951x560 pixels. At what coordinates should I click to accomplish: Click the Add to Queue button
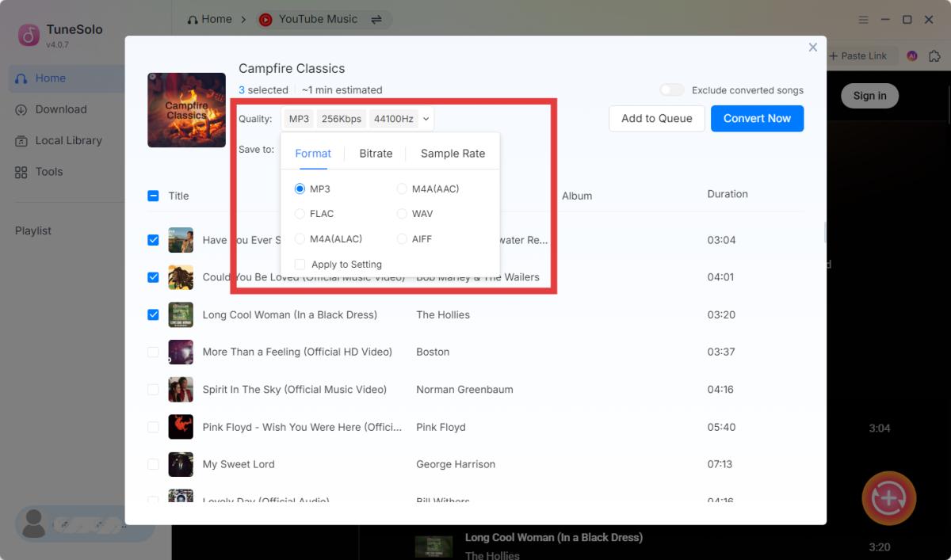click(657, 118)
